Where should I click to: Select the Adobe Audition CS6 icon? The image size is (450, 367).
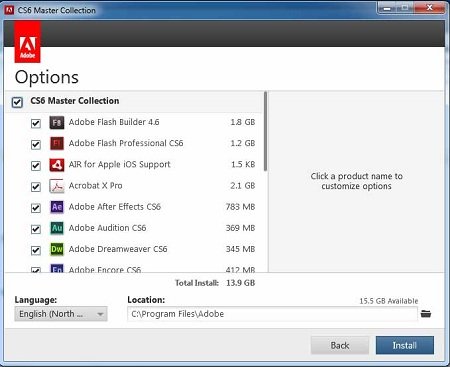coord(57,228)
